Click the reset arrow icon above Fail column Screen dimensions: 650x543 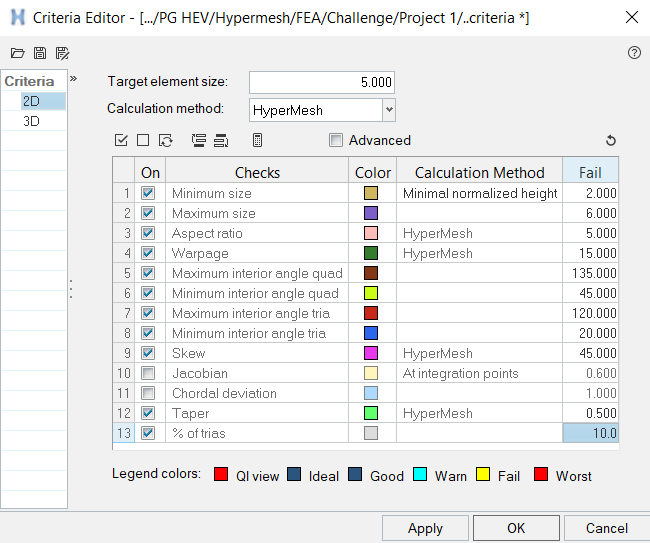[x=611, y=141]
